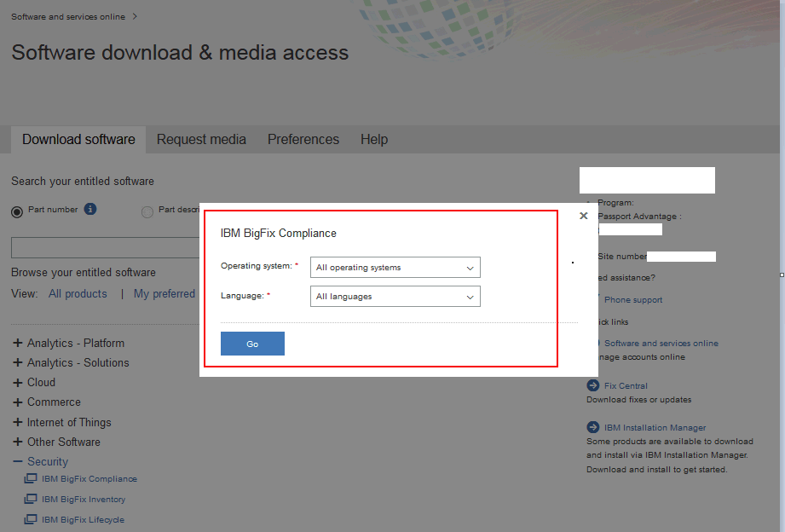Click the breadcrumb chevron after Software and services online
Screen dimensions: 785x532
click(135, 16)
